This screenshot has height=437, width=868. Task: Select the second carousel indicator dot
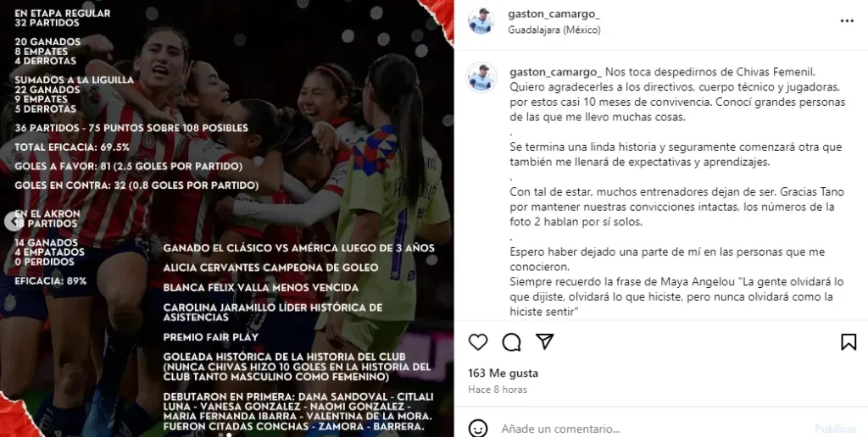229,434
